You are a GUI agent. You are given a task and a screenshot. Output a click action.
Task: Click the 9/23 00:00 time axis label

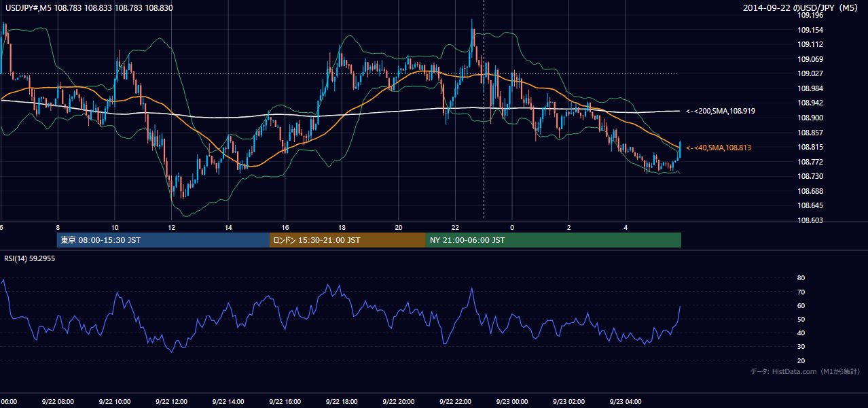tap(511, 401)
